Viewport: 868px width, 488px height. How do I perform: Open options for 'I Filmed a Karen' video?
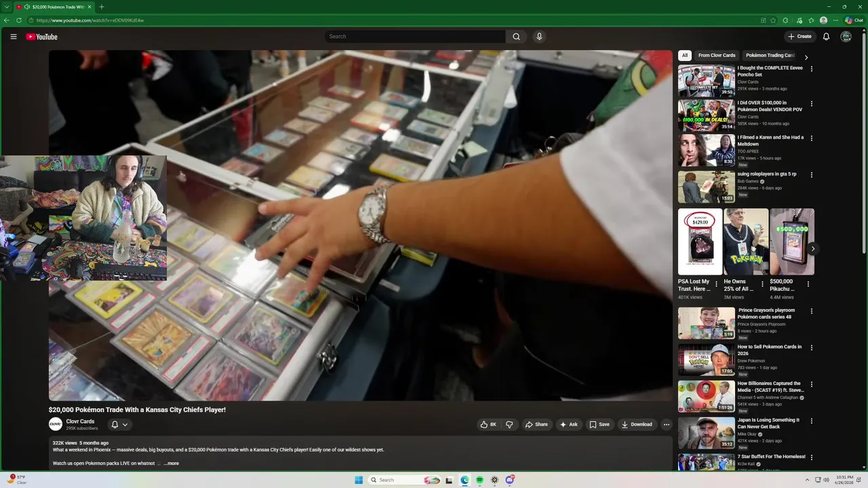point(812,138)
